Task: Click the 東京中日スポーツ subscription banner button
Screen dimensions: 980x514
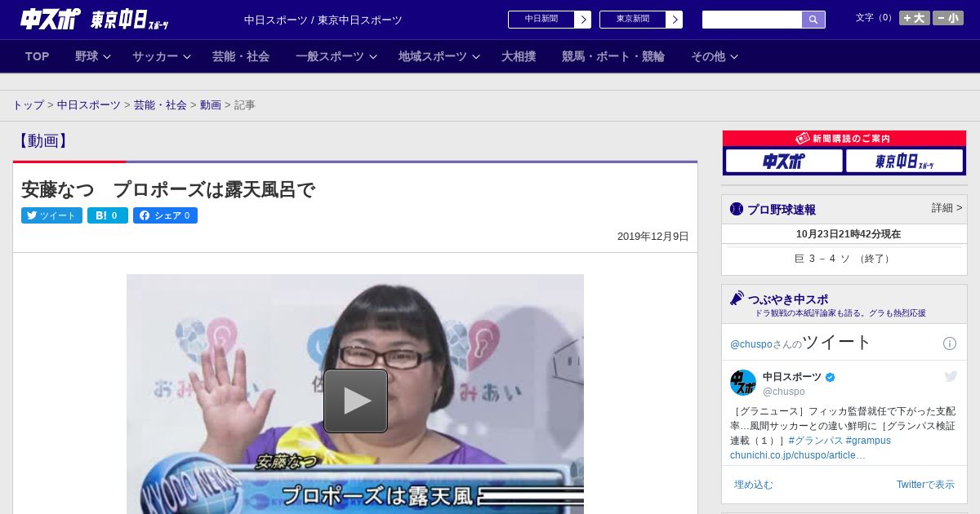Action: (904, 161)
